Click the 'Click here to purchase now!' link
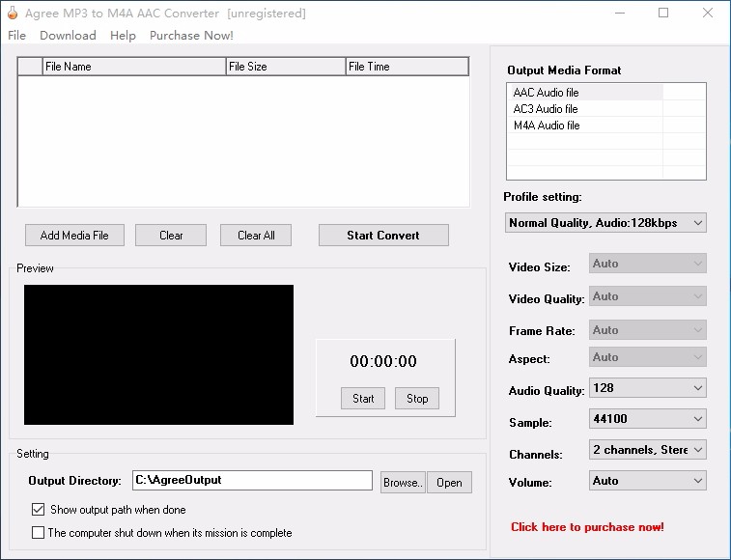 point(587,527)
